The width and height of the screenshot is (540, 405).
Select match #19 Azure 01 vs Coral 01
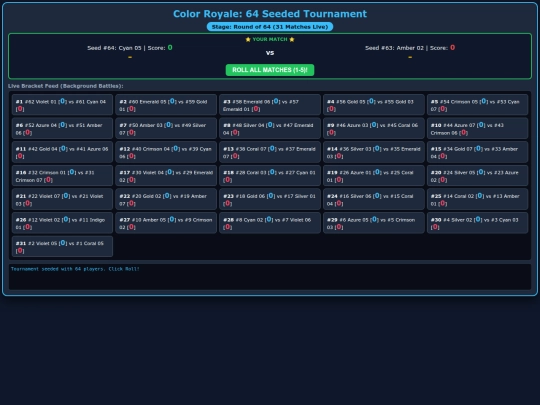coord(374,176)
